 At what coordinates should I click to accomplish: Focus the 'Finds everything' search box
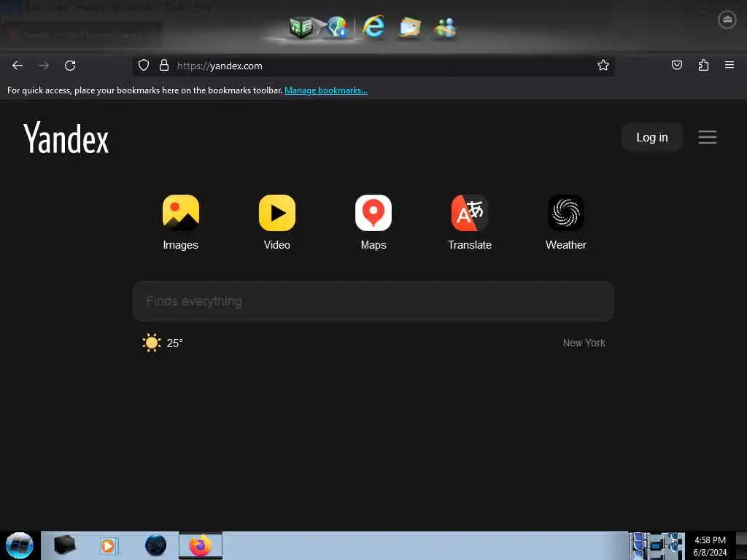coord(373,301)
